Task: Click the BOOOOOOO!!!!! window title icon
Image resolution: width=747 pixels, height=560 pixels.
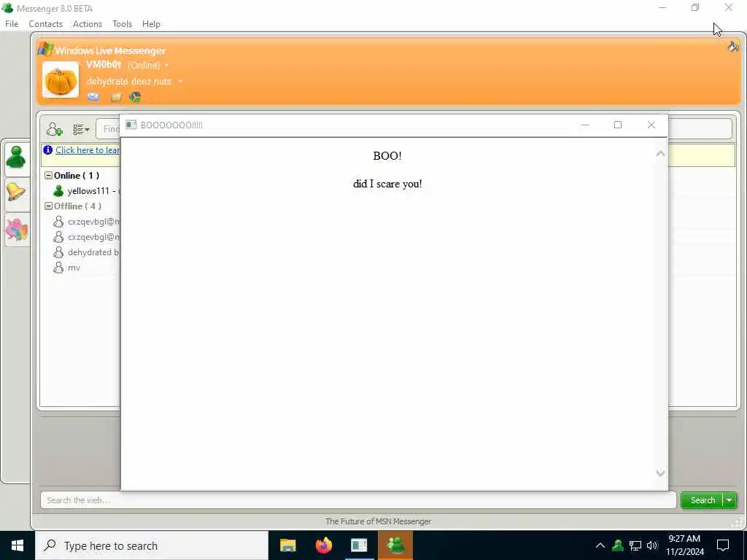Action: pyautogui.click(x=131, y=125)
